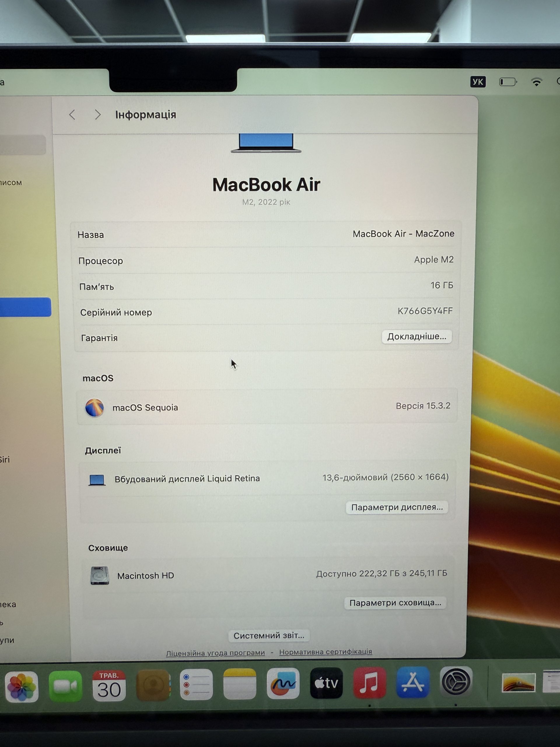Screen dimensions: 560x747
Task: Click the M2, 2022 рік subtitle
Action: pos(266,202)
